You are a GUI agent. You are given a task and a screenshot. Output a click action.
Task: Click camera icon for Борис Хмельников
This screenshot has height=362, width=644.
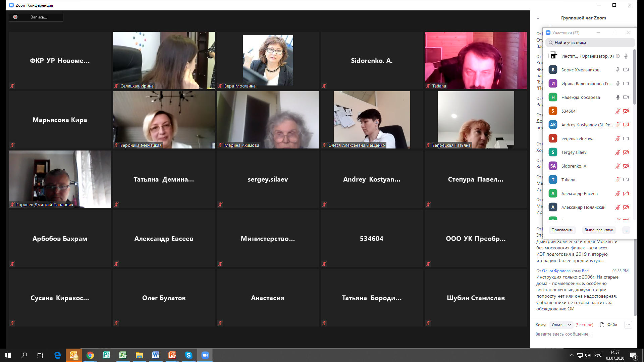(x=626, y=70)
